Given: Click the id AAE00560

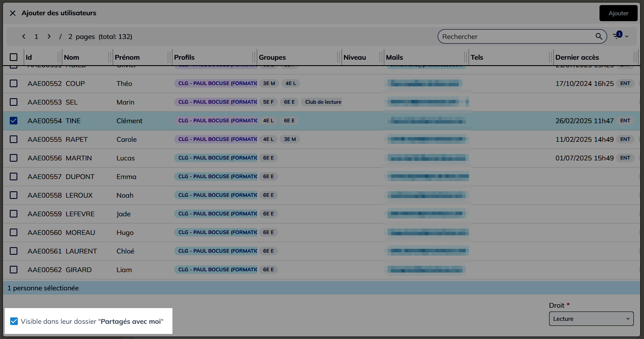Looking at the screenshot, I should pos(44,232).
